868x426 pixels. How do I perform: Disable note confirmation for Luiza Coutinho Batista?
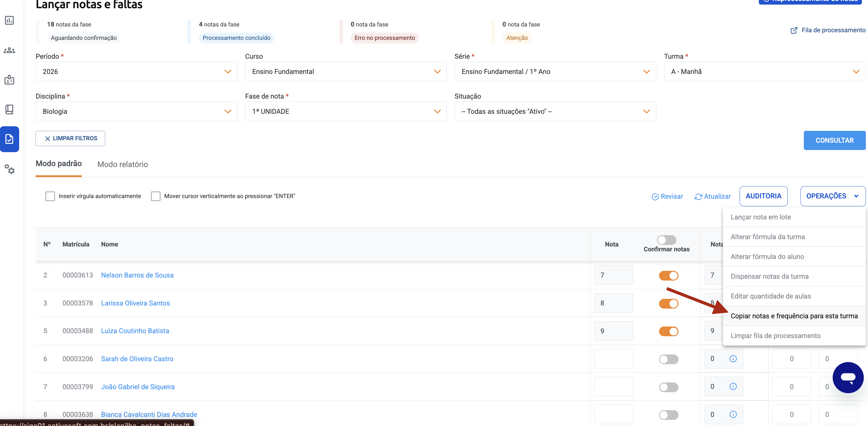(668, 331)
